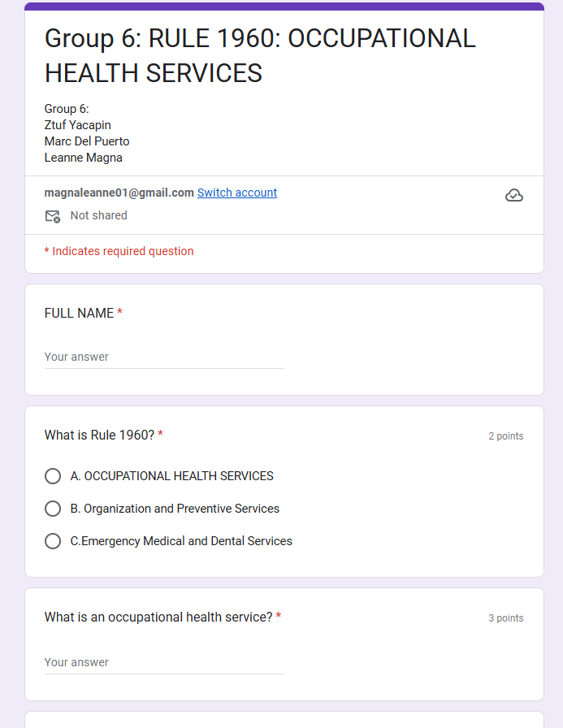The height and width of the screenshot is (728, 563).
Task: Click the magnaleanne01@gmail.com account email
Action: [x=119, y=193]
